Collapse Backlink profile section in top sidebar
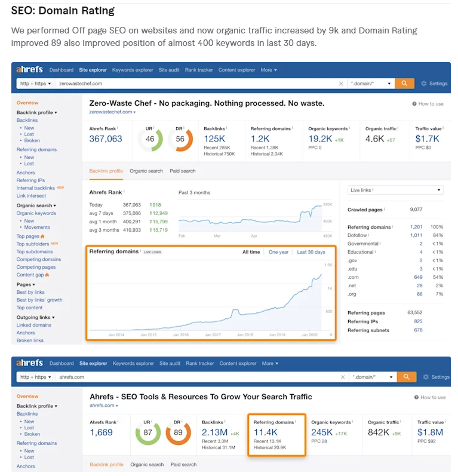Viewport: 458px width, 476px height. (37, 113)
